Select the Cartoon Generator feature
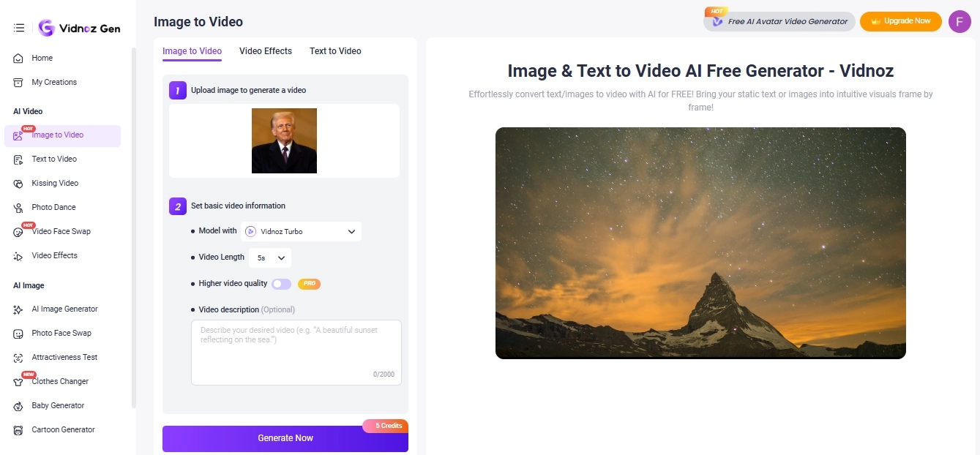This screenshot has height=455, width=980. coord(63,429)
